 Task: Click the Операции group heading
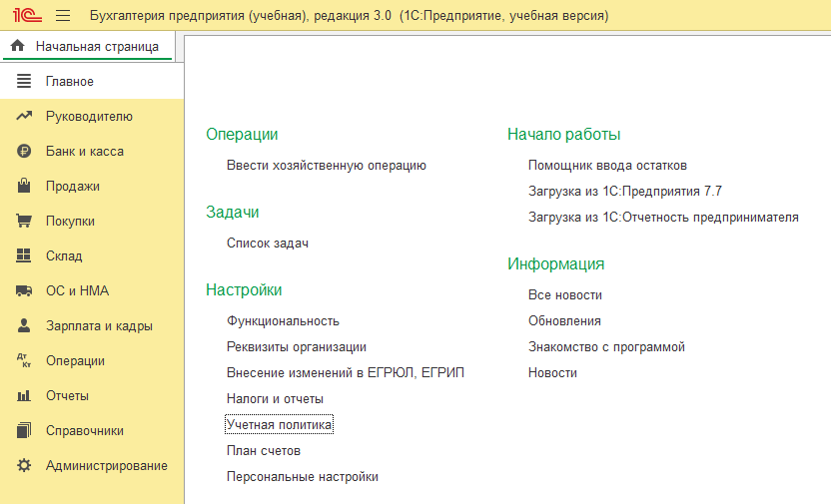click(242, 134)
